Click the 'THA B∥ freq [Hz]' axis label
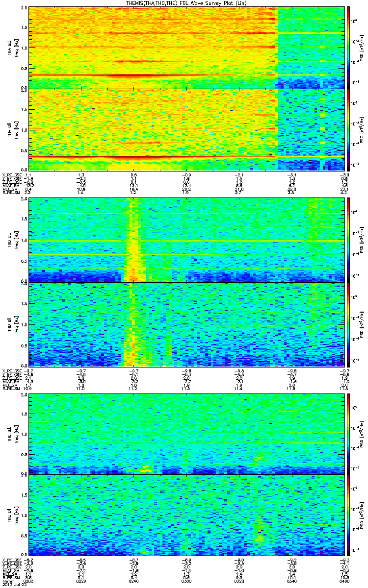The height and width of the screenshot is (588, 368). click(x=12, y=129)
